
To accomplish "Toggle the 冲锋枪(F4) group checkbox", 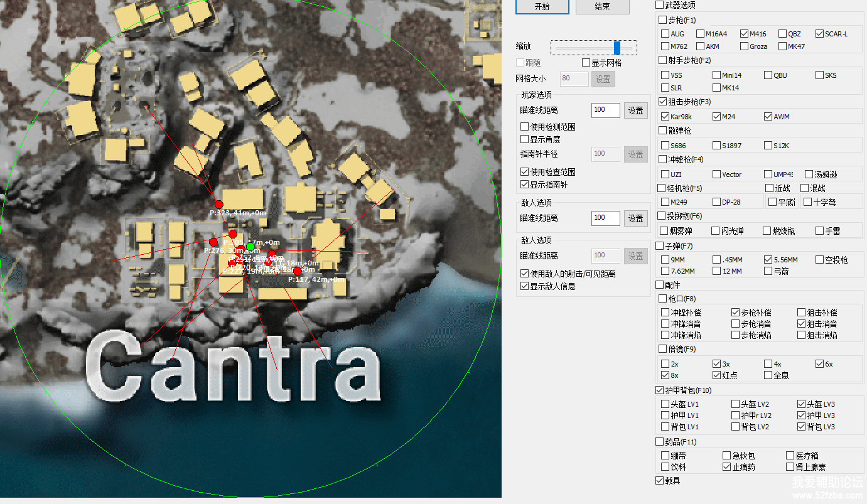I will coord(662,159).
